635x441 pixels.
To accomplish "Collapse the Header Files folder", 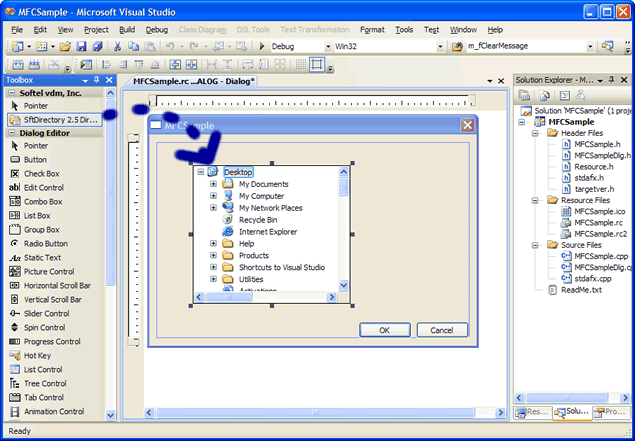I will click(x=536, y=132).
